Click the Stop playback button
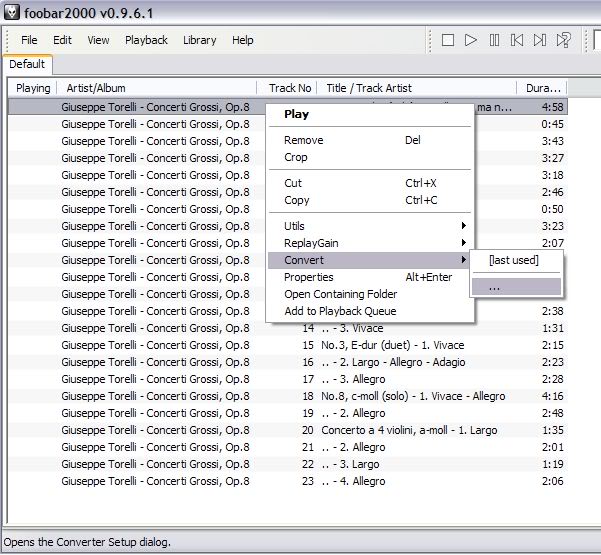The width and height of the screenshot is (601, 555). [x=448, y=40]
